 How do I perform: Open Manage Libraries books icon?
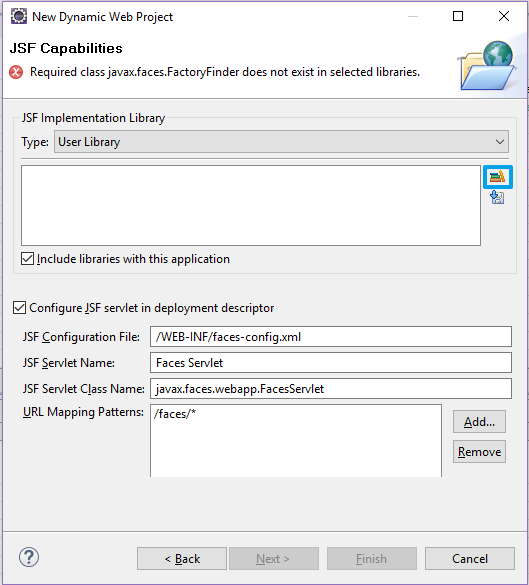[x=498, y=177]
